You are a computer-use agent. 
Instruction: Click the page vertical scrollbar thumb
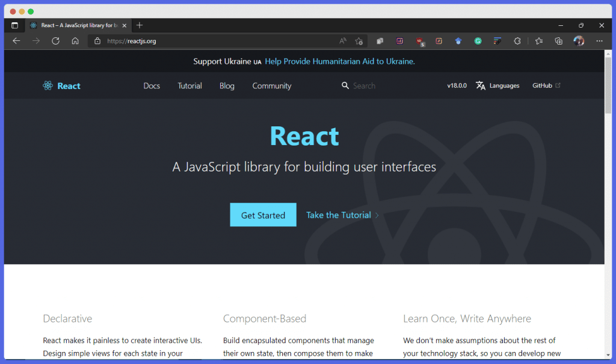pyautogui.click(x=608, y=85)
